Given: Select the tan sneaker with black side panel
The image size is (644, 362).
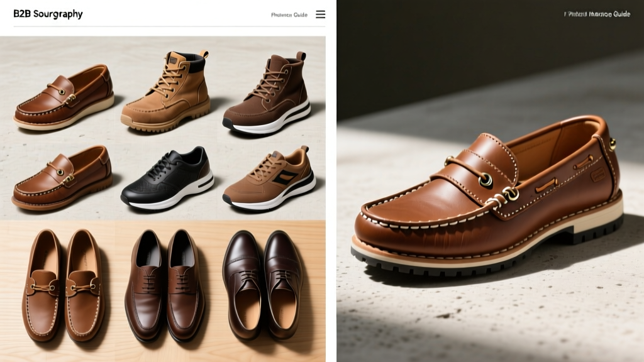Looking at the screenshot, I should [269, 178].
